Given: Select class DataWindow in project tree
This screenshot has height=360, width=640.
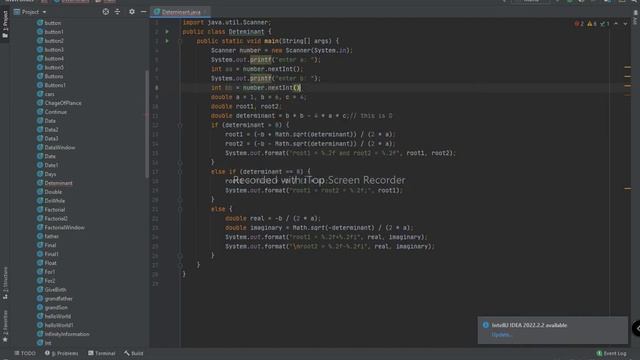Looking at the screenshot, I should click(x=56, y=147).
